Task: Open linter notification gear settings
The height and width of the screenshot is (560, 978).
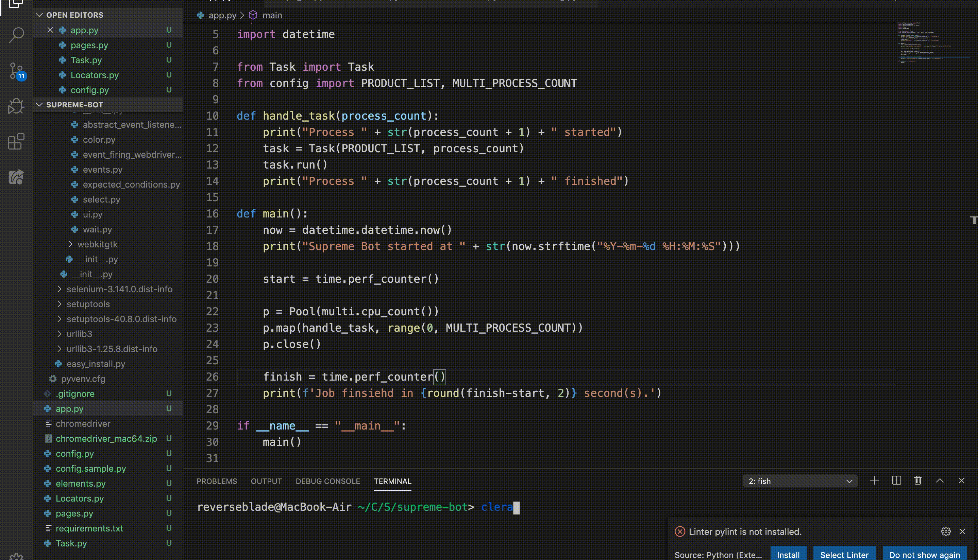Action: click(x=946, y=531)
